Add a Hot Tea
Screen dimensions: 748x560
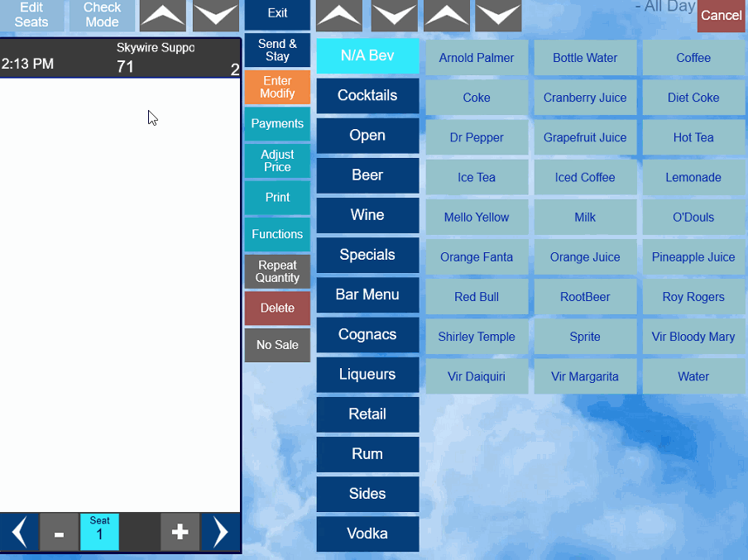click(x=693, y=137)
